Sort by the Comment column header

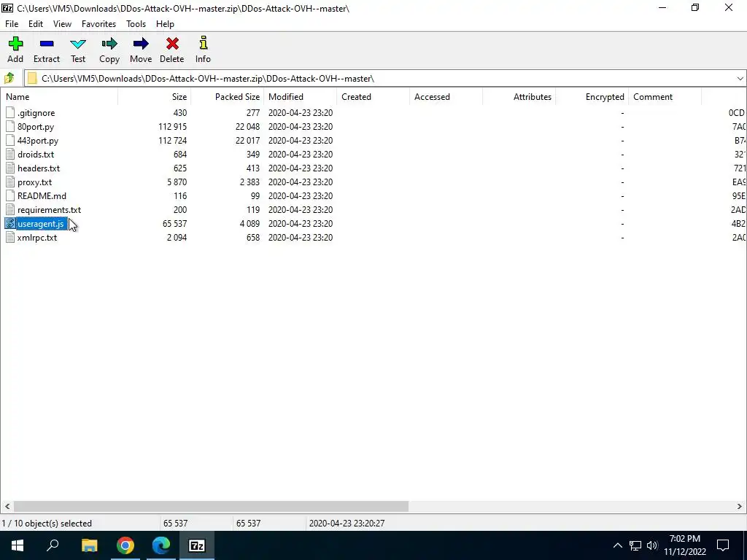(x=665, y=97)
